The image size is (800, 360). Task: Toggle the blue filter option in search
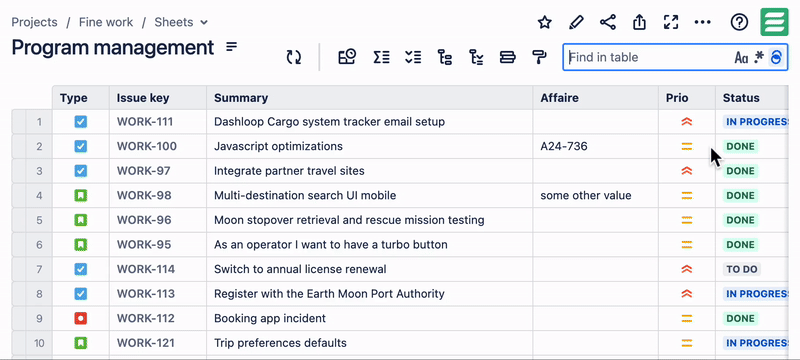(776, 57)
